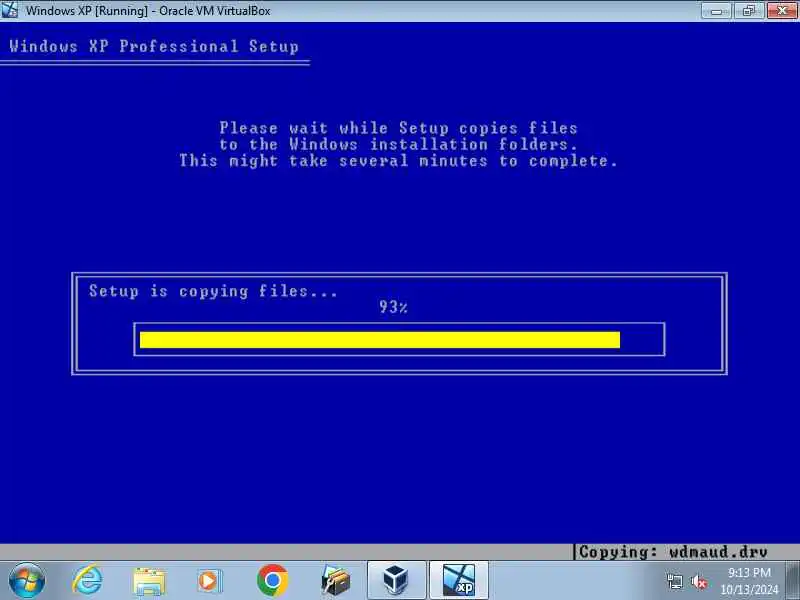Click the muted volume tray icon
This screenshot has width=800, height=600.
[698, 582]
